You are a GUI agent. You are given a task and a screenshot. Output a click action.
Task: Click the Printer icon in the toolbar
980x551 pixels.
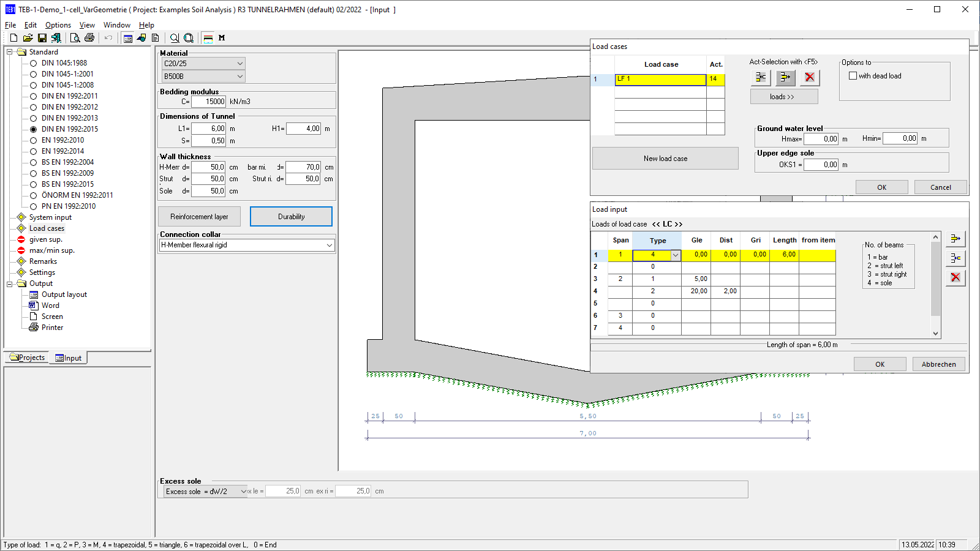point(89,38)
